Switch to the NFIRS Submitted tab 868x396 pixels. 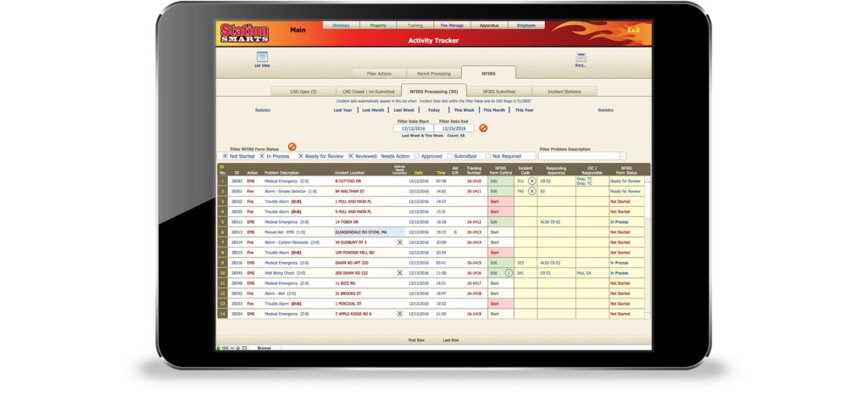click(x=498, y=92)
